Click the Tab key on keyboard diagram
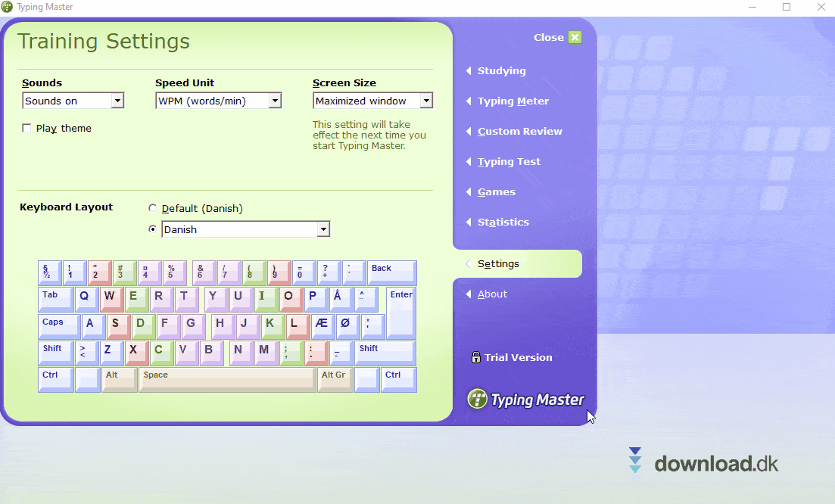 tap(56, 299)
